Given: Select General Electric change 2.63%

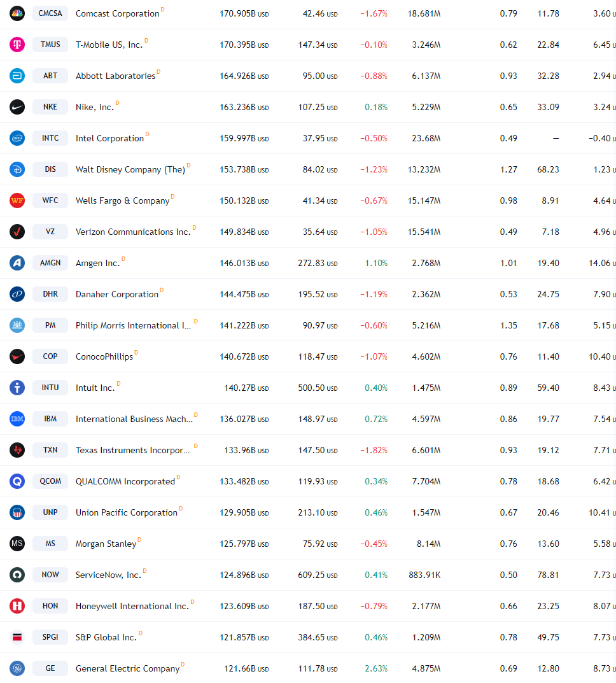Looking at the screenshot, I should pos(376,668).
